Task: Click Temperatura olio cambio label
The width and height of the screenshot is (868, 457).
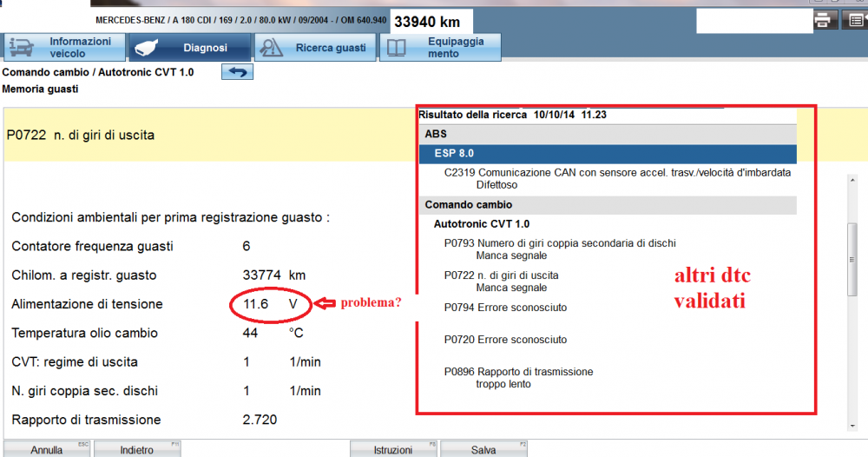Action: pos(84,333)
